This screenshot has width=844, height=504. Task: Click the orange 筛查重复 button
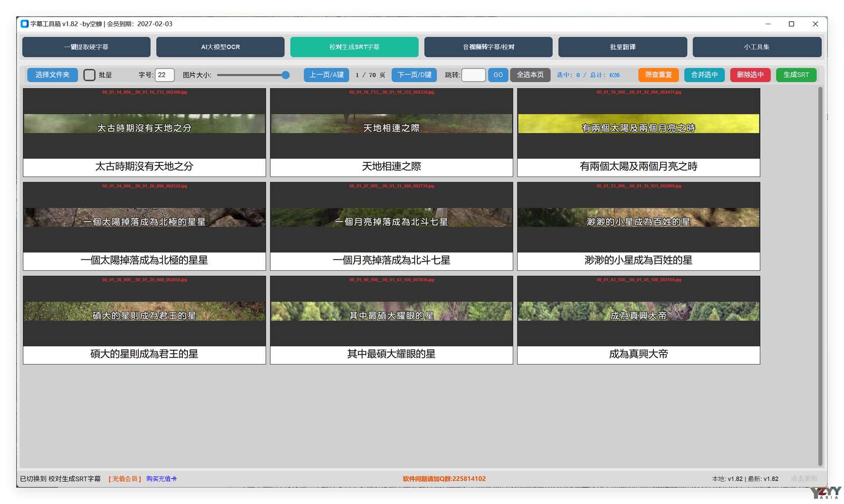(x=658, y=75)
